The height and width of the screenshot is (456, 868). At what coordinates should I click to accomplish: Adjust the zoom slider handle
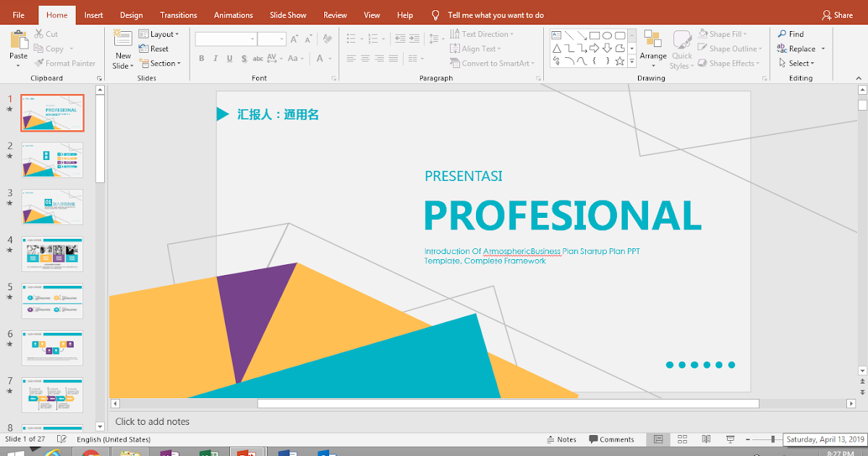tap(773, 439)
